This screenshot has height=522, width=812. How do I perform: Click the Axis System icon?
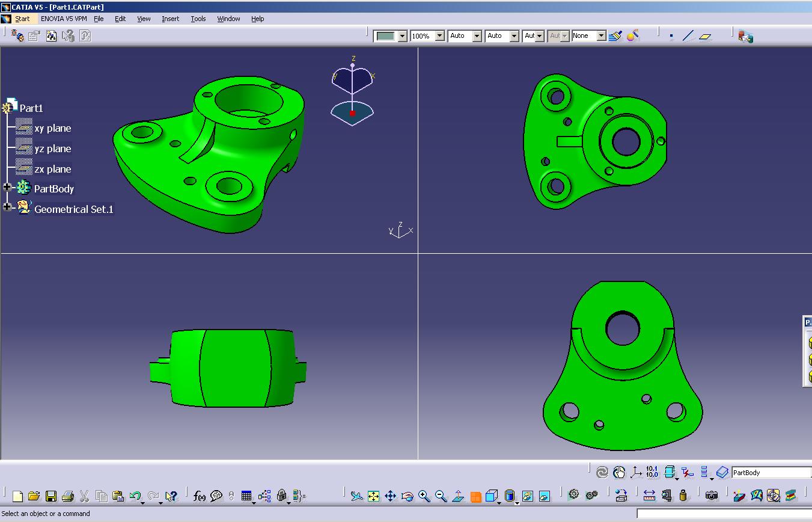(636, 473)
